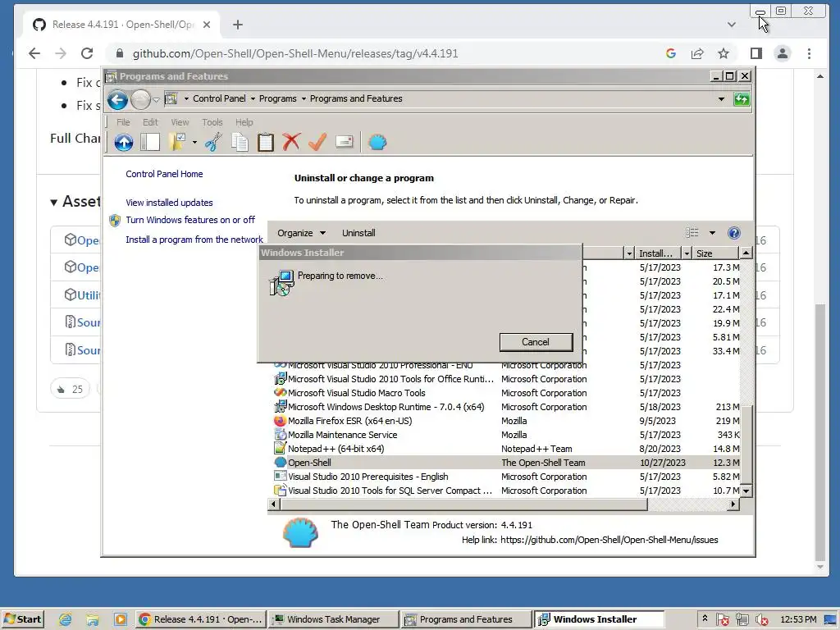Switch to Windows Task Manager taskbar button
840x630 pixels.
tap(333, 619)
